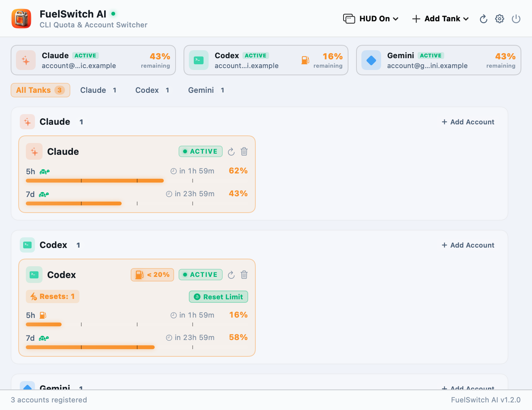Click the 'CLI Quota & Account Switcher' subtitle
532x410 pixels.
click(x=93, y=25)
